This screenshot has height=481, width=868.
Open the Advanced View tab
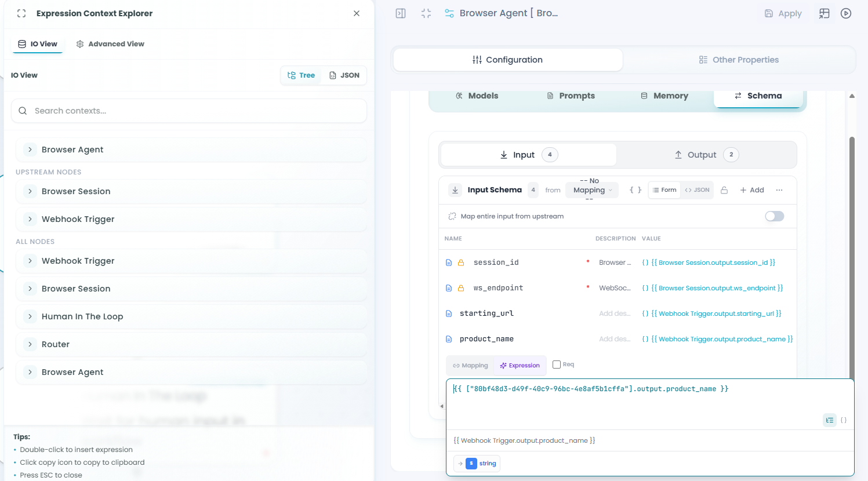(x=110, y=44)
